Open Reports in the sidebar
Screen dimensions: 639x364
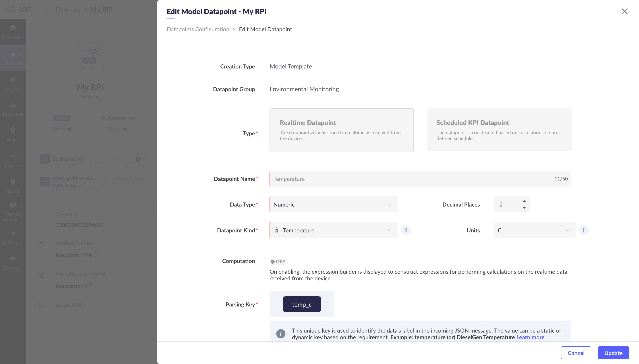13,161
